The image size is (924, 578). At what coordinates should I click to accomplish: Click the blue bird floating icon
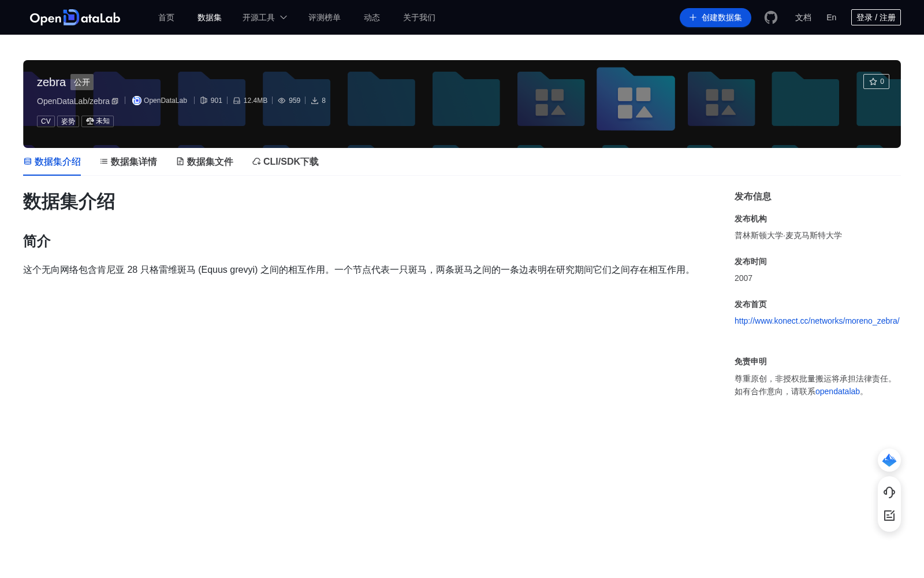[889, 460]
